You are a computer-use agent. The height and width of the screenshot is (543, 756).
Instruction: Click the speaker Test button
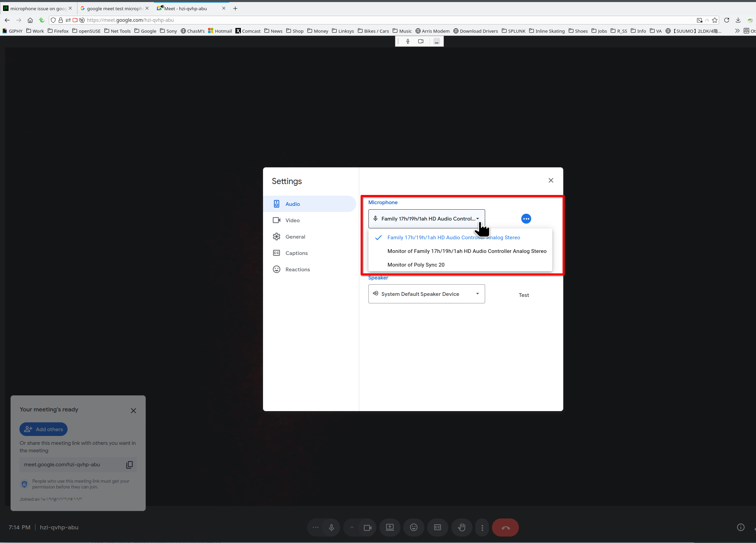coord(524,295)
